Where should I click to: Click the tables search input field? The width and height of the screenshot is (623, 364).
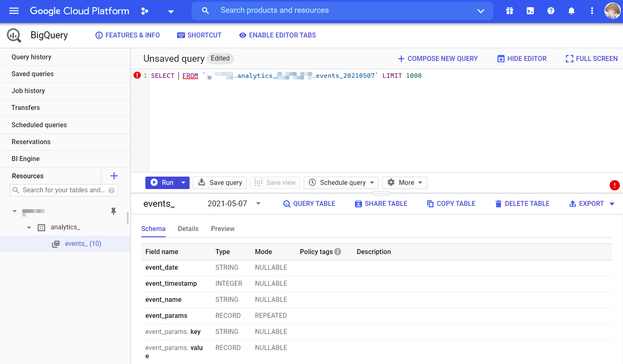click(64, 190)
